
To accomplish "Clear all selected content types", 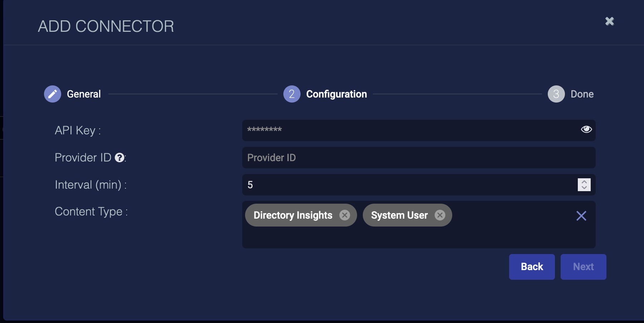I will tap(581, 216).
